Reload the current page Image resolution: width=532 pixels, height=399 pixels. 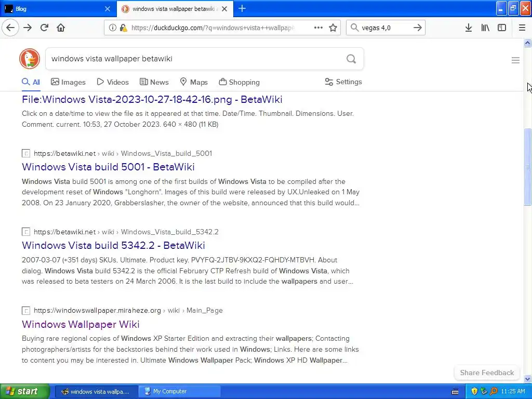44,28
